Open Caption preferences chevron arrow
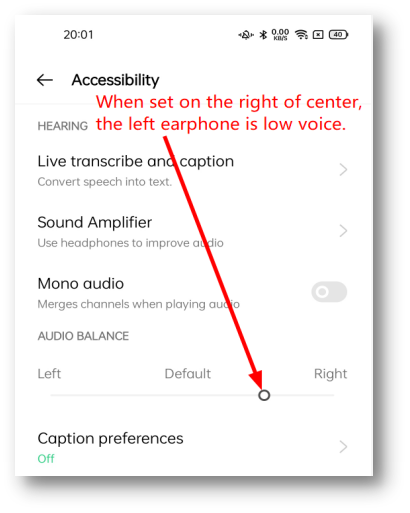Screen dimensions: 410x513 [x=343, y=447]
